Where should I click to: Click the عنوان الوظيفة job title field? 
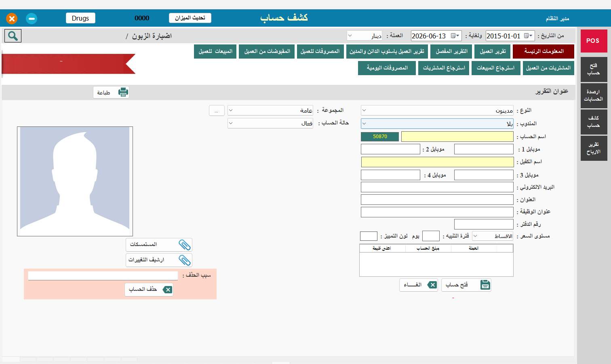[x=437, y=212]
